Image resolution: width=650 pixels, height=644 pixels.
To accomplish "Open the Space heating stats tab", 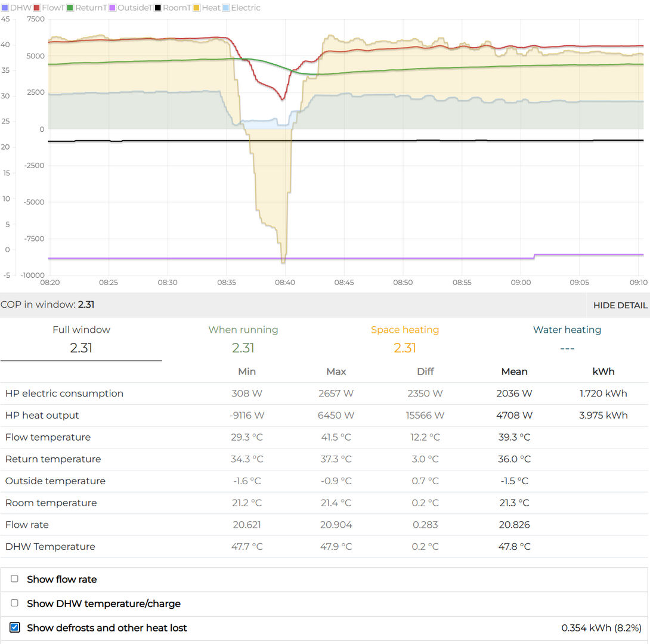I will pyautogui.click(x=404, y=339).
